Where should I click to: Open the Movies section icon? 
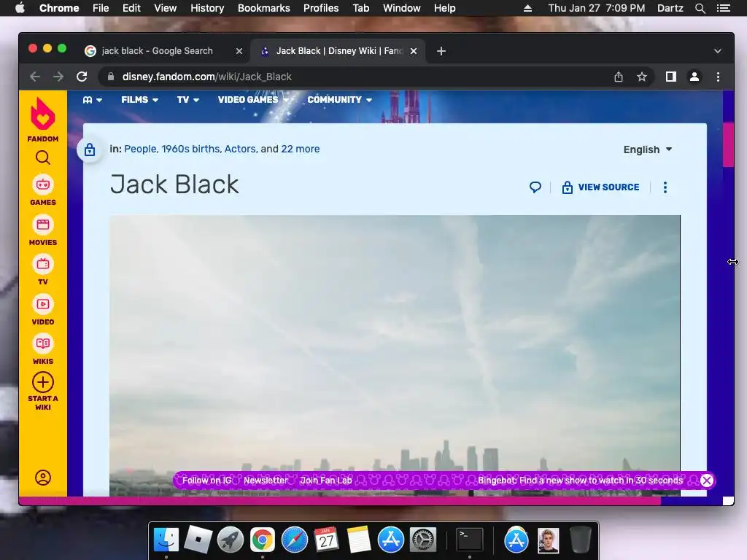tap(43, 225)
